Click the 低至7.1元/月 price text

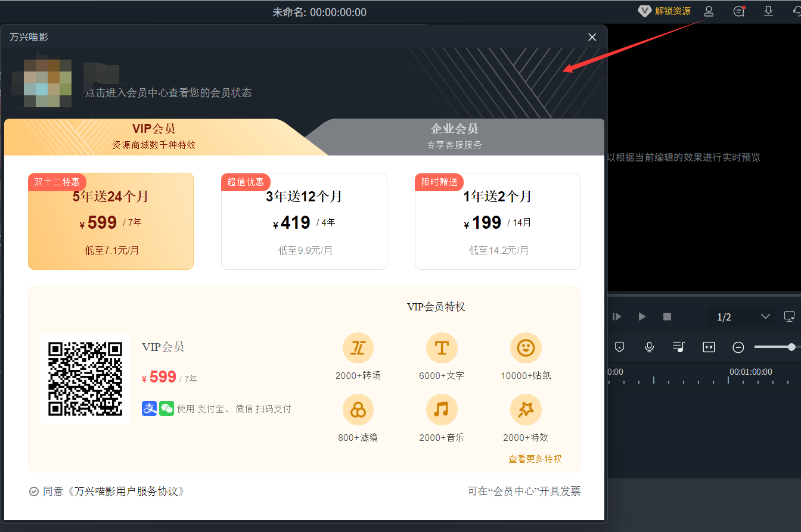[111, 250]
